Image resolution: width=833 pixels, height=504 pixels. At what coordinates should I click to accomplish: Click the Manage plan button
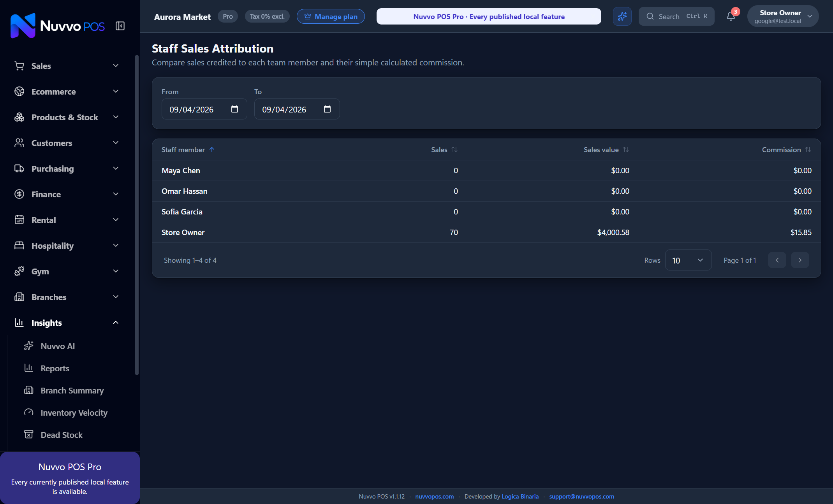tap(331, 16)
